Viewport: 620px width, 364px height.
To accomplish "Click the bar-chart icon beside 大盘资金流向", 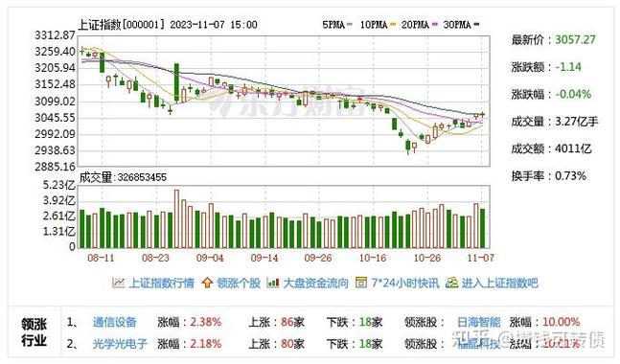I will 272,283.
